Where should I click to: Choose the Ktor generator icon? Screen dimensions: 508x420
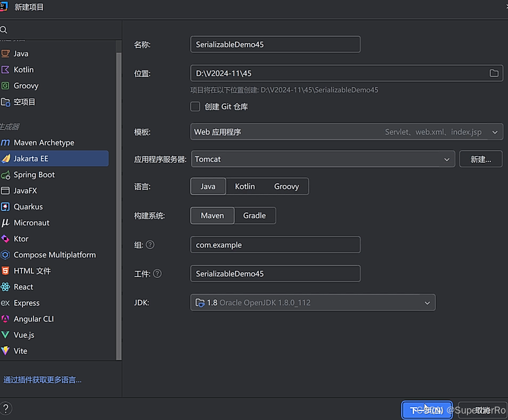[5, 239]
